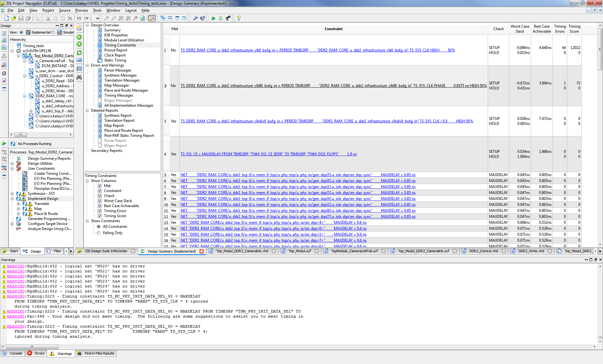Click the New file toolbar icon

coord(6,18)
